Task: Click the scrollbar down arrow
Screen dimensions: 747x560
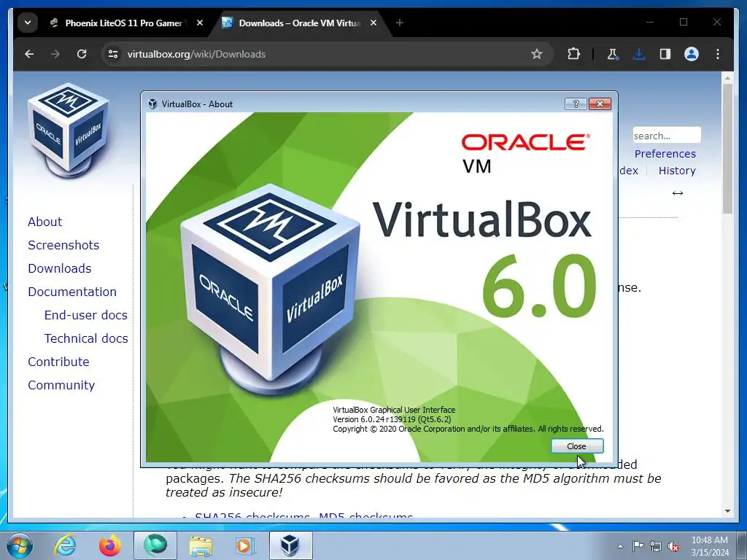Action: pos(727,511)
